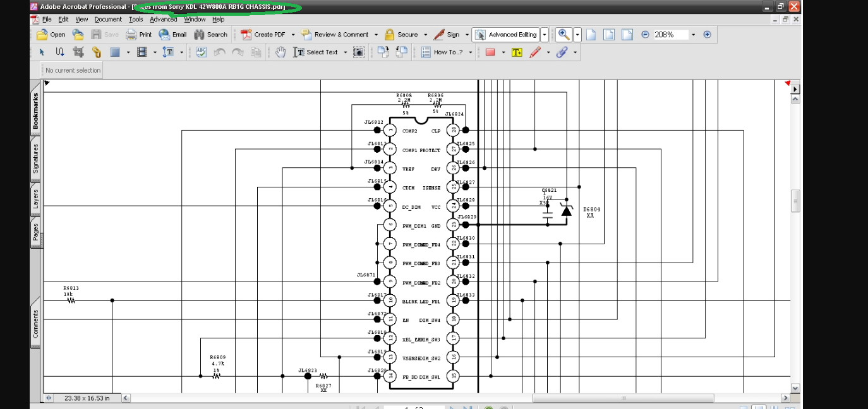
Task: Click the Review & Comment button
Action: (x=335, y=35)
